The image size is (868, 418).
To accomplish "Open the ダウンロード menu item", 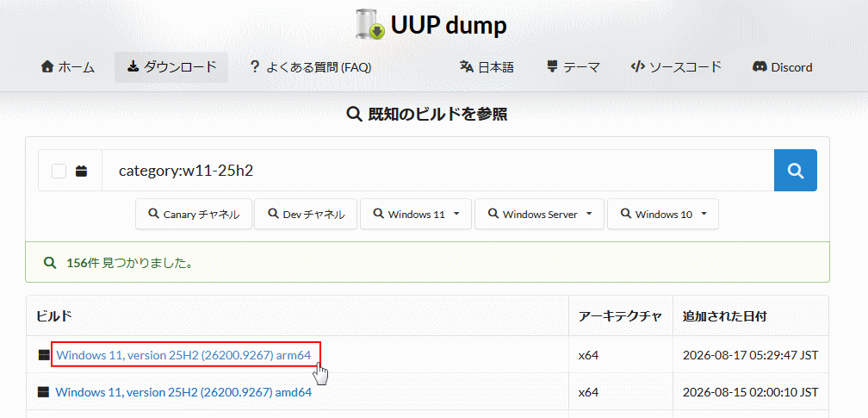I will coord(171,67).
